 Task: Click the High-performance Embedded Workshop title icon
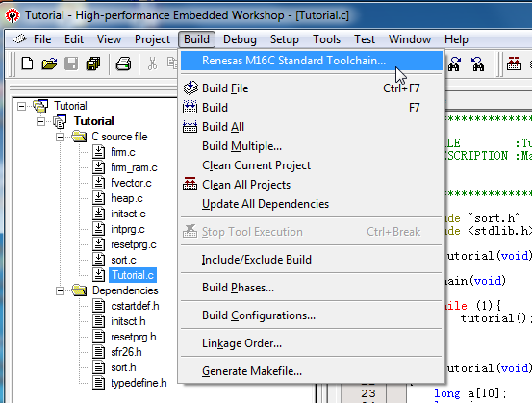pos(13,15)
